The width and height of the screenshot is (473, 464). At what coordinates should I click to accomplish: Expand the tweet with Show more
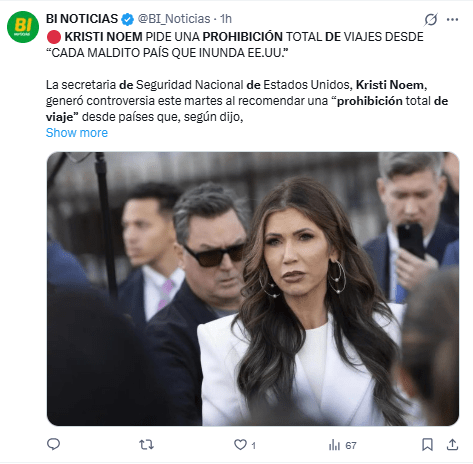coord(77,133)
